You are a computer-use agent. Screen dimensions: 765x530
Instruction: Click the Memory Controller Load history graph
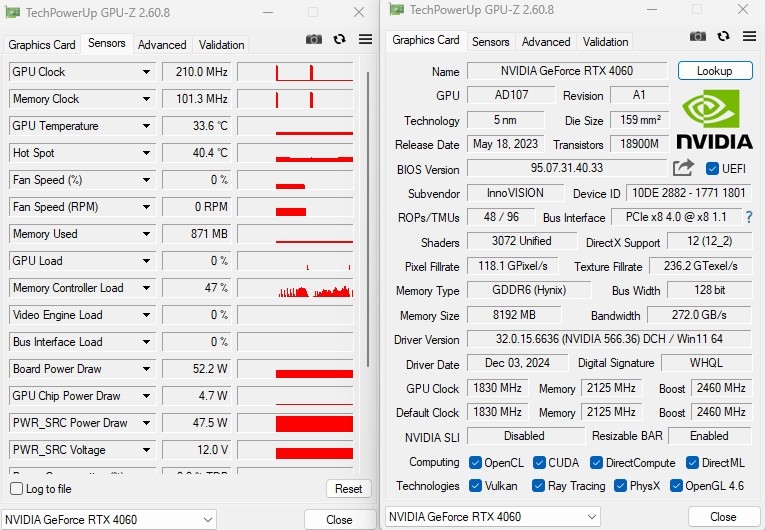295,288
